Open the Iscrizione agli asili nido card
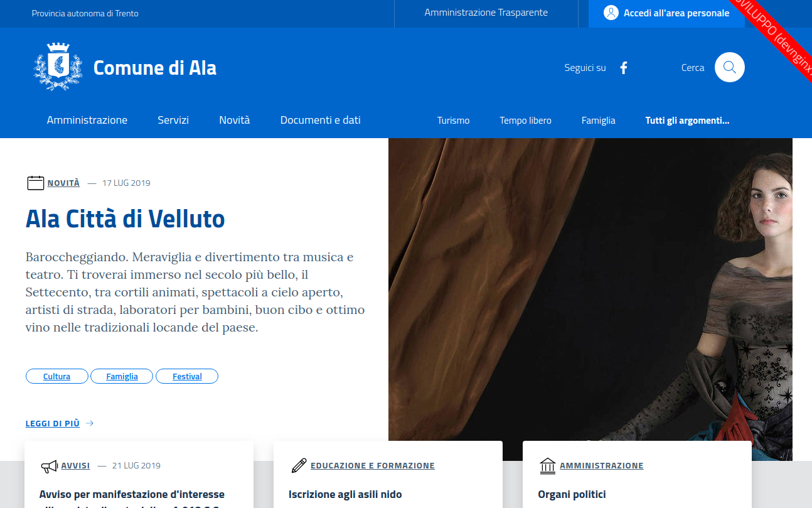The image size is (812, 508). [x=345, y=494]
